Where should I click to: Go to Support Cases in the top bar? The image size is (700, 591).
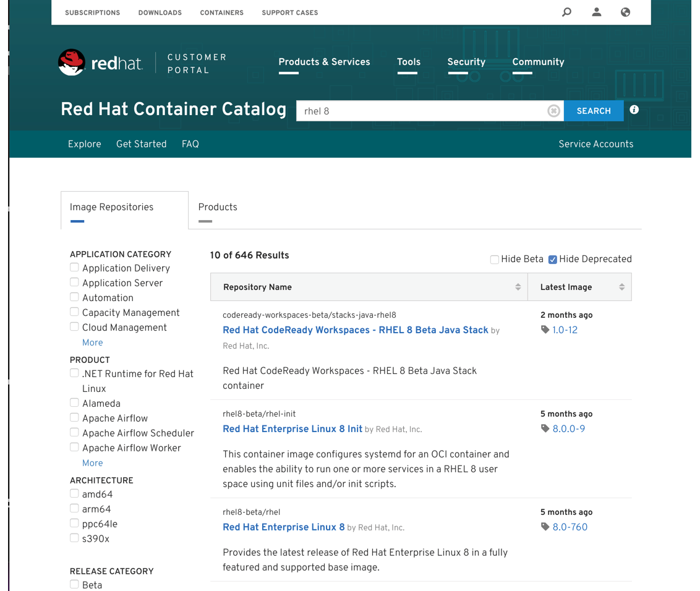point(290,12)
